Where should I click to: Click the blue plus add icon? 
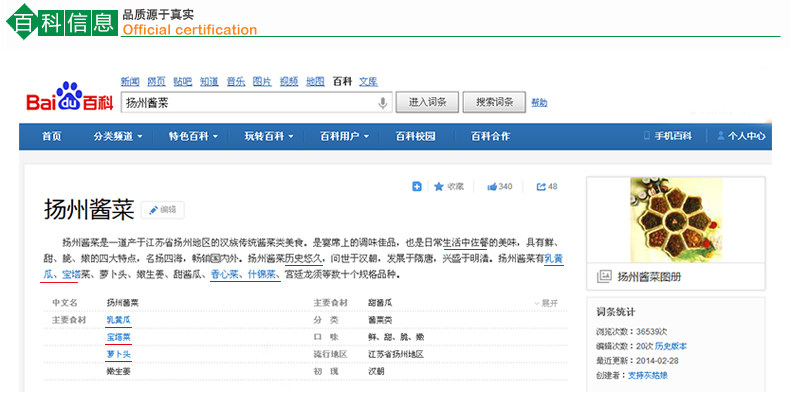point(417,186)
